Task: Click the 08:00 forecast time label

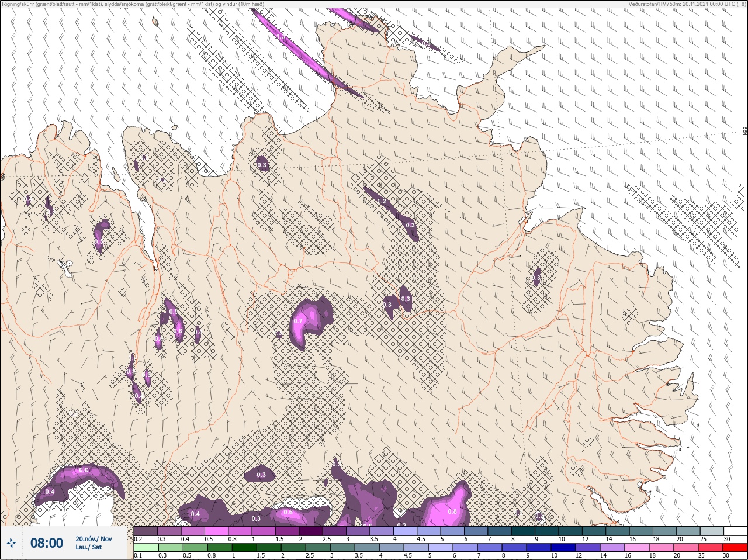Action: click(47, 543)
